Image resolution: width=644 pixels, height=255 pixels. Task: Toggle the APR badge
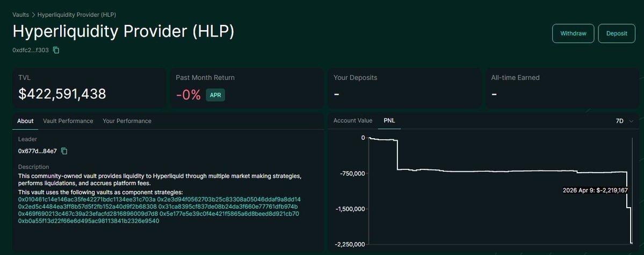[215, 95]
